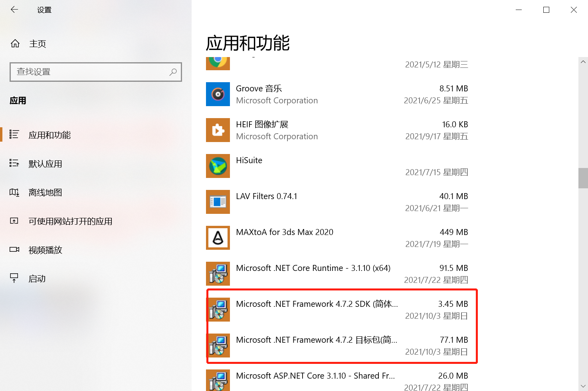588x391 pixels.
Task: Click the 2021/7/19 星期一 date
Action: coord(437,244)
